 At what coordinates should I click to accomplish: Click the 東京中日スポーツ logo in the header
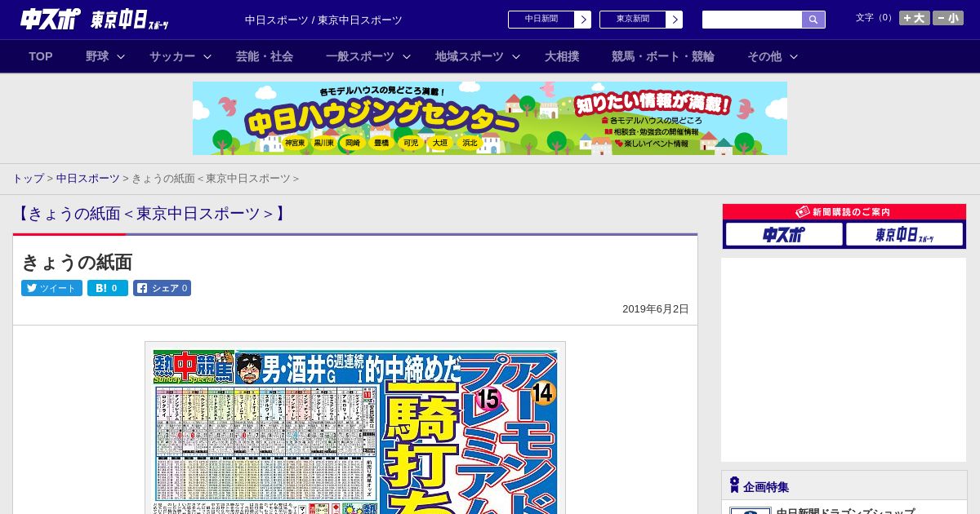click(130, 20)
